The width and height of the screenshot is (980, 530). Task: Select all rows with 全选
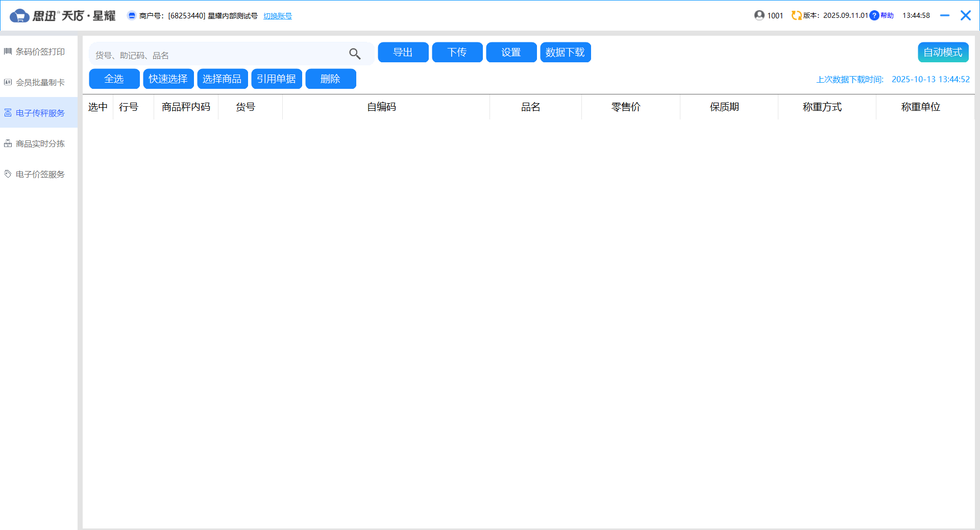pyautogui.click(x=114, y=79)
